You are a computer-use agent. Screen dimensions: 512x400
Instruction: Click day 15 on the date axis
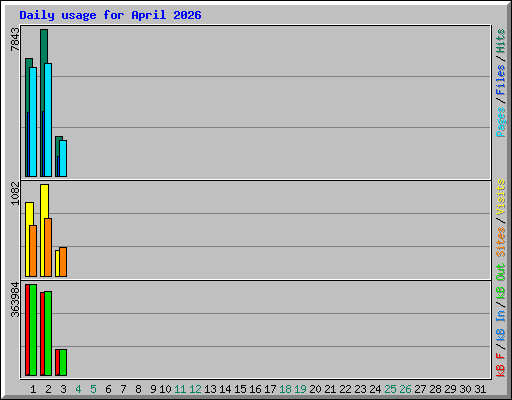click(240, 389)
